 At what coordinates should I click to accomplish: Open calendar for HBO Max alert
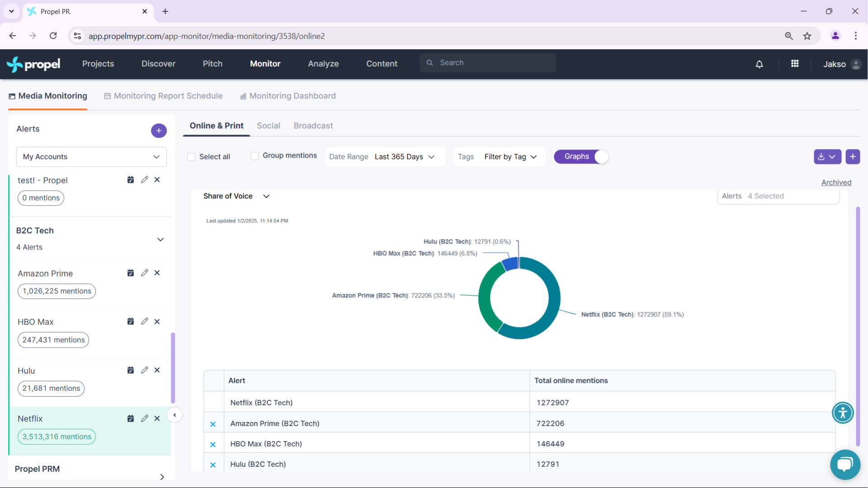coord(131,321)
